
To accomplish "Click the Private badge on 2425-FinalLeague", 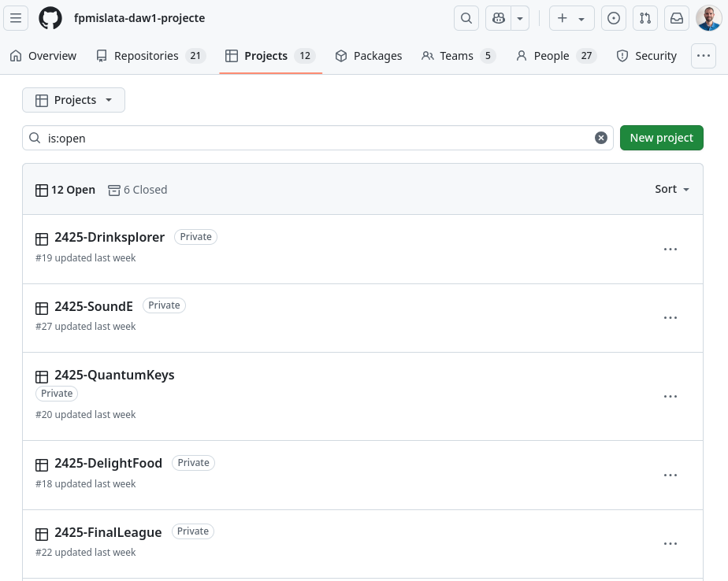I will (x=193, y=531).
